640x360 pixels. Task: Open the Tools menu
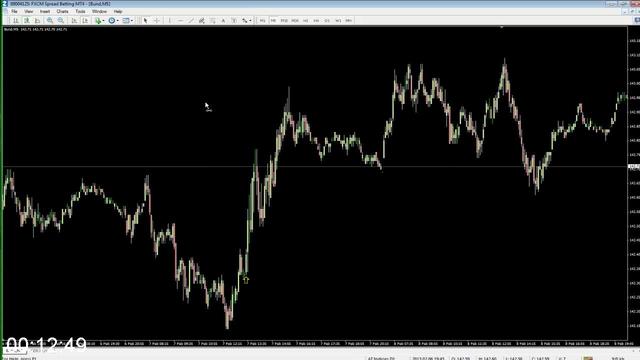click(80, 11)
